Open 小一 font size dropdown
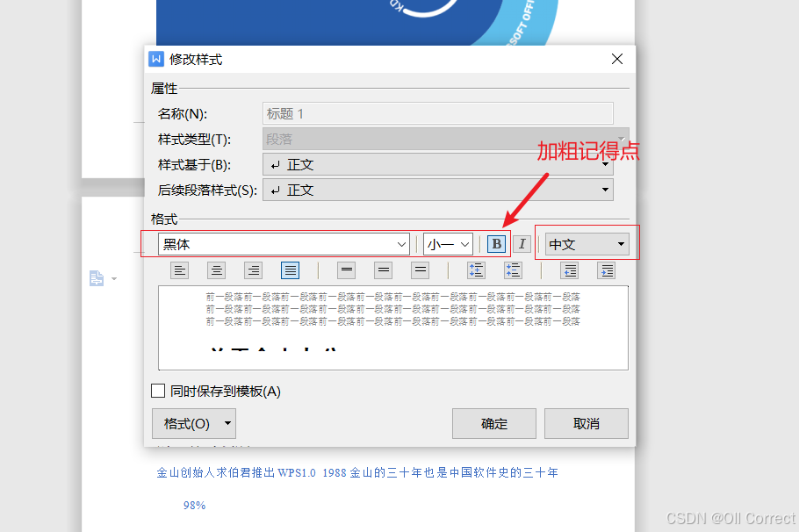This screenshot has width=799, height=532. (448, 244)
